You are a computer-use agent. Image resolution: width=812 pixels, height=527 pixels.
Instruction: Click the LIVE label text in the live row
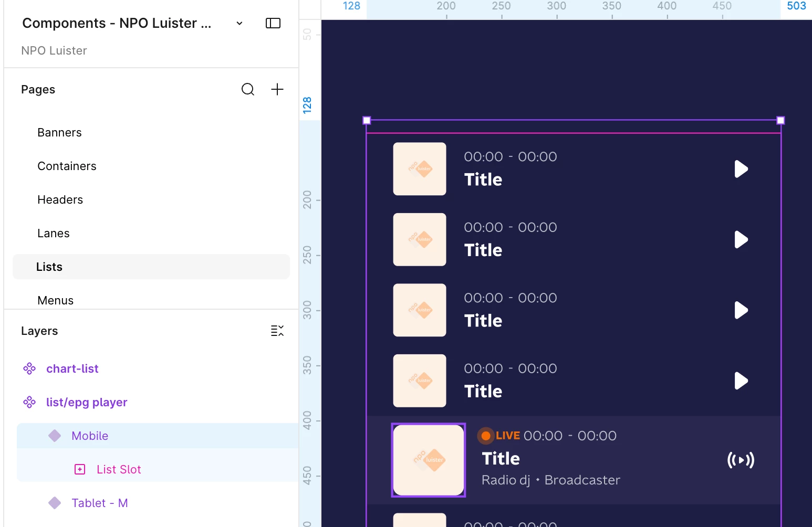pyautogui.click(x=508, y=436)
